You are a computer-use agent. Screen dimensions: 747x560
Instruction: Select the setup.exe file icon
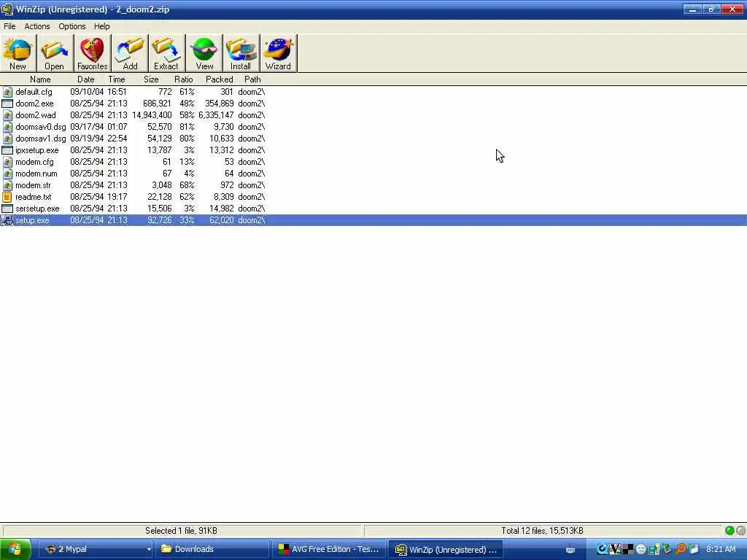click(7, 220)
